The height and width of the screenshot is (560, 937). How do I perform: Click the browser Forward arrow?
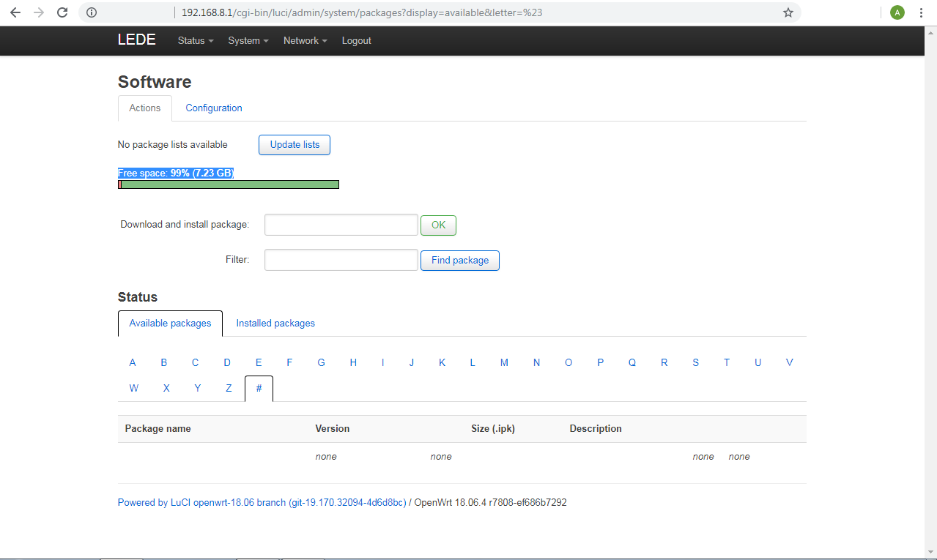click(x=39, y=12)
